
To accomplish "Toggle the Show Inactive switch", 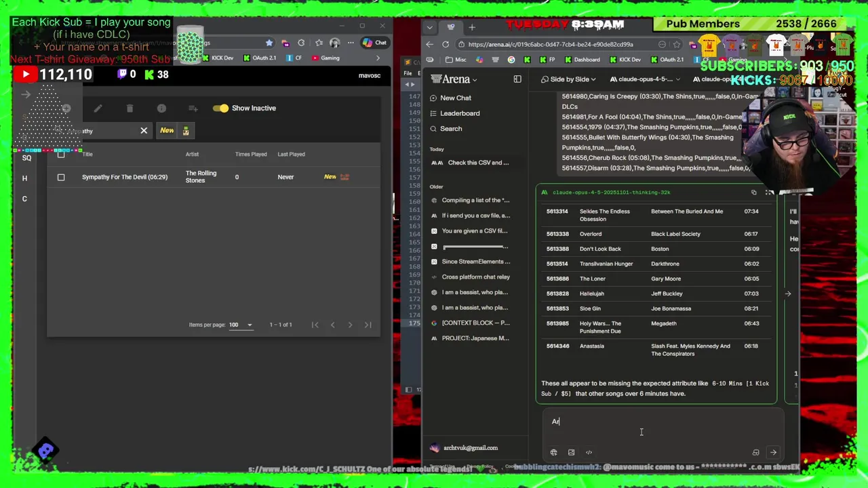I will [220, 108].
